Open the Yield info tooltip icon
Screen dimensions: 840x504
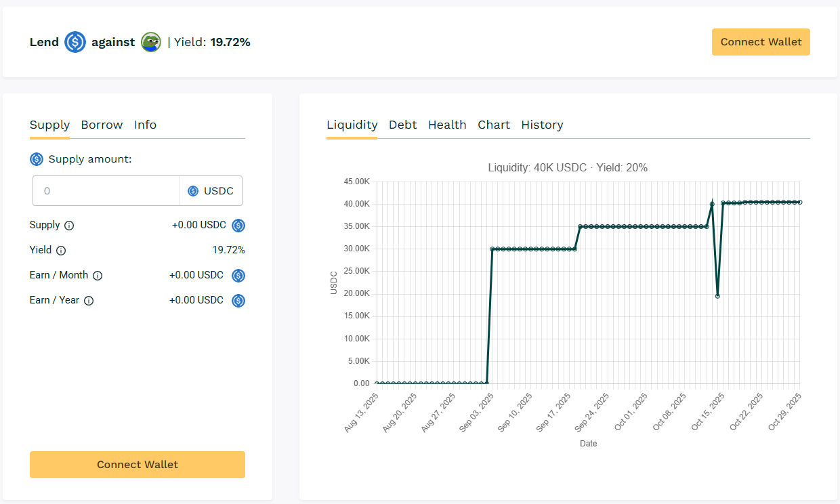tap(61, 250)
